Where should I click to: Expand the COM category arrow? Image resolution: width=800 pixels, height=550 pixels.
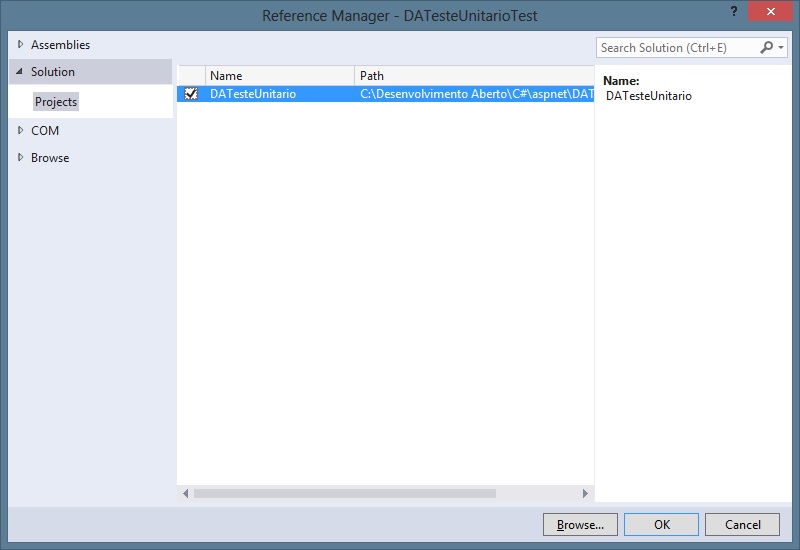coord(20,131)
